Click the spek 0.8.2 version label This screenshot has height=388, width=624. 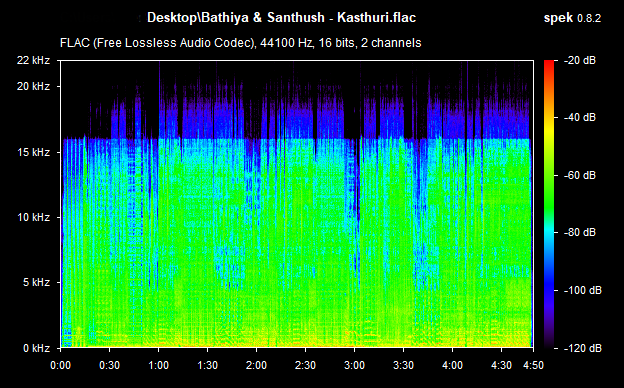572,18
